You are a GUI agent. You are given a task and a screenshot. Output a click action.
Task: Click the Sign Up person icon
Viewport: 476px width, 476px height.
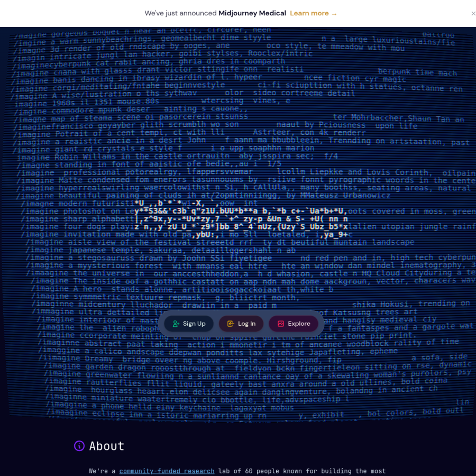click(x=176, y=324)
